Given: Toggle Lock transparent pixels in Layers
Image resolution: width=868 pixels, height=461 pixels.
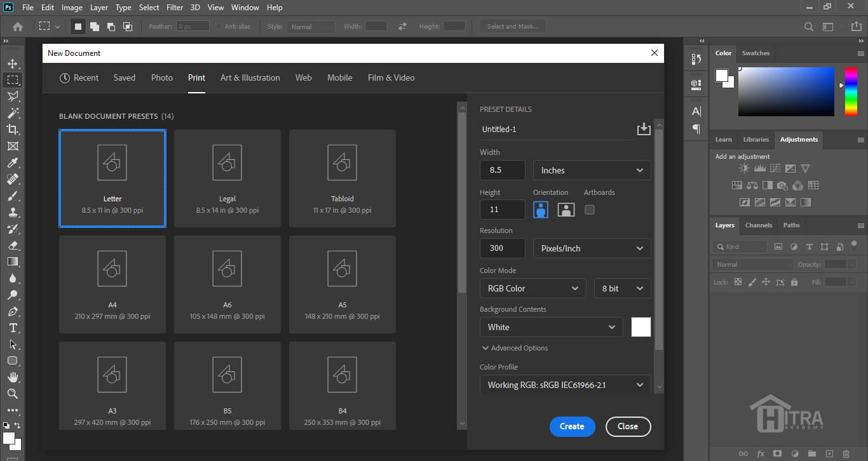Looking at the screenshot, I should tap(738, 282).
